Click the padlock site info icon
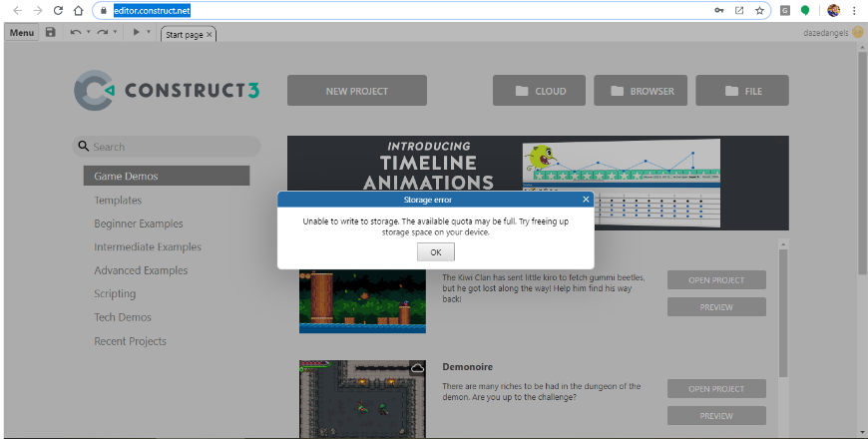 point(104,11)
